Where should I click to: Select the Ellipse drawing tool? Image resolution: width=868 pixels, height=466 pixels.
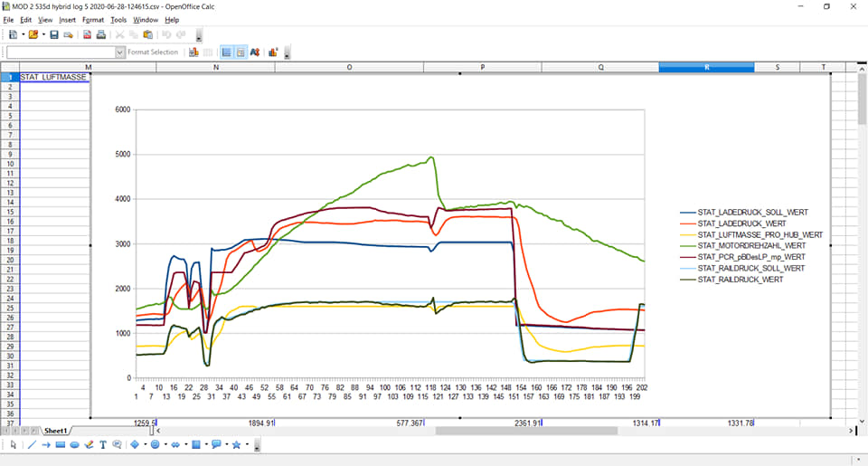click(x=74, y=444)
